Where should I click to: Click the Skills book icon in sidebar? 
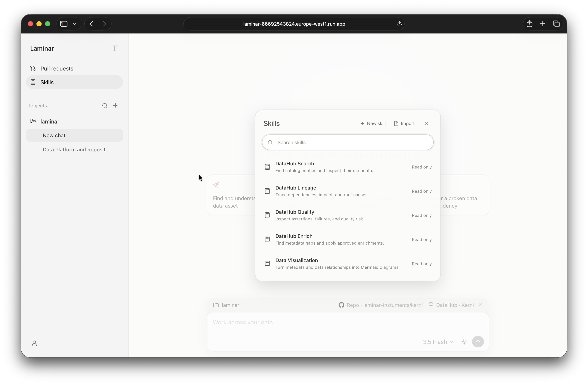[x=33, y=82]
